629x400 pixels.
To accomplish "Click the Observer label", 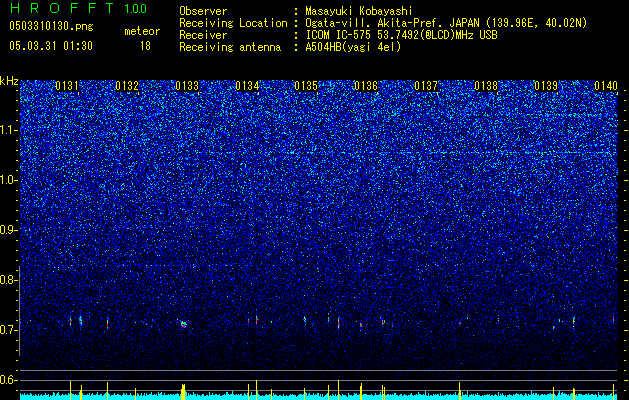I will tap(203, 11).
